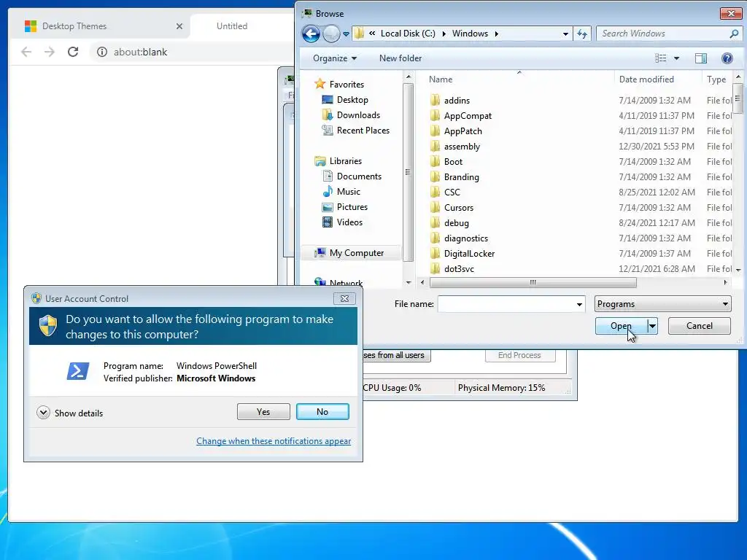The image size is (747, 560).
Task: Select Downloads in Favorites
Action: [358, 114]
